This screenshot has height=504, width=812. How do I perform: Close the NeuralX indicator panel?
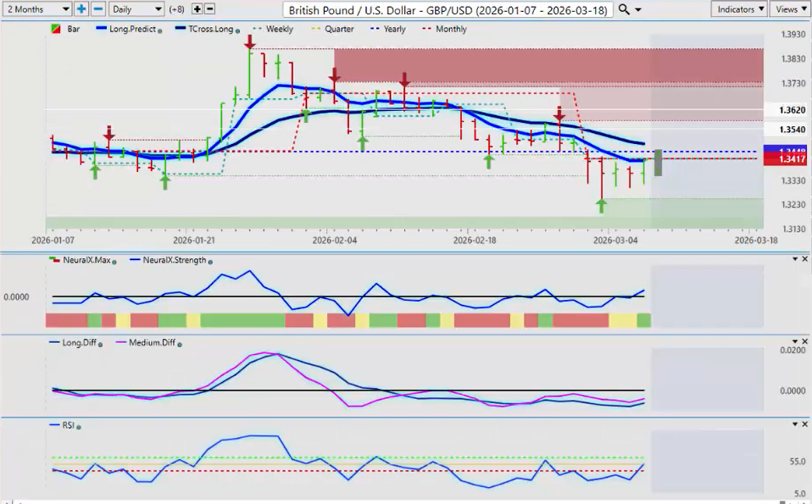pos(804,258)
